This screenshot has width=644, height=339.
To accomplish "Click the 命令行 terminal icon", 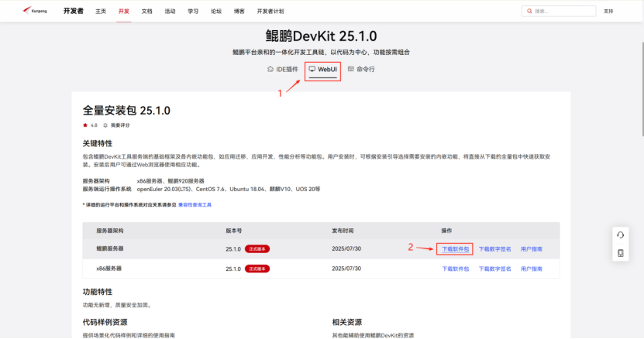I will [351, 69].
